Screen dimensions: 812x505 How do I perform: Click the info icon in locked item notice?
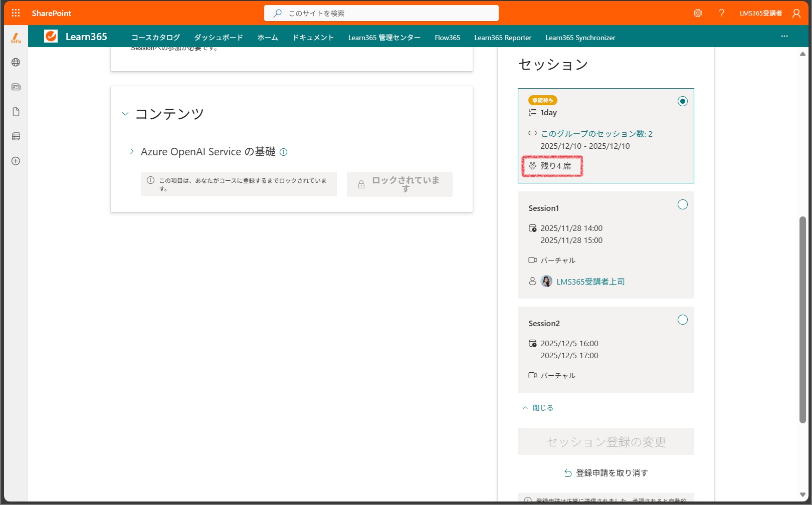pos(150,180)
